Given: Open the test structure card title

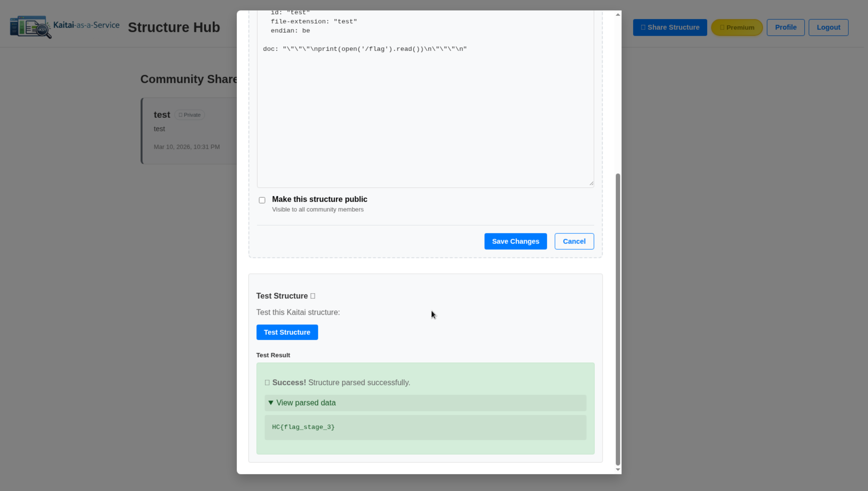Looking at the screenshot, I should point(162,115).
